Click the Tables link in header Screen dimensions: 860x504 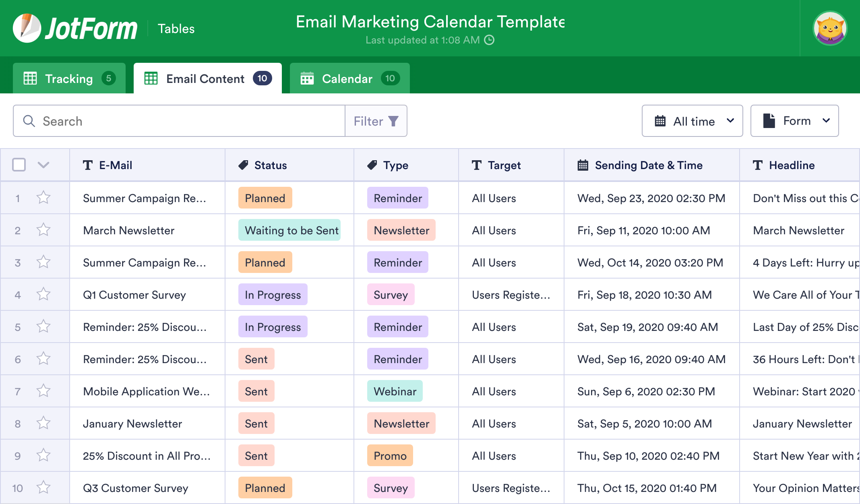[x=176, y=29]
